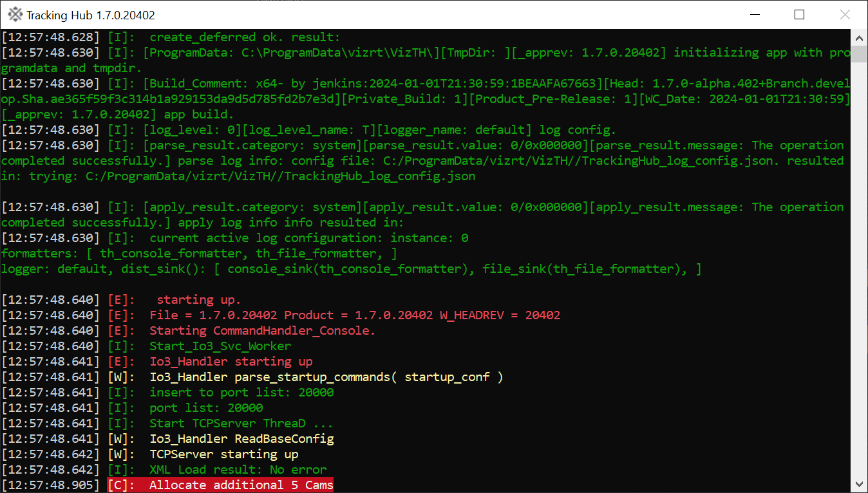Click the Start TCPServer ThreaD log entry
The height and width of the screenshot is (493, 868).
click(241, 423)
